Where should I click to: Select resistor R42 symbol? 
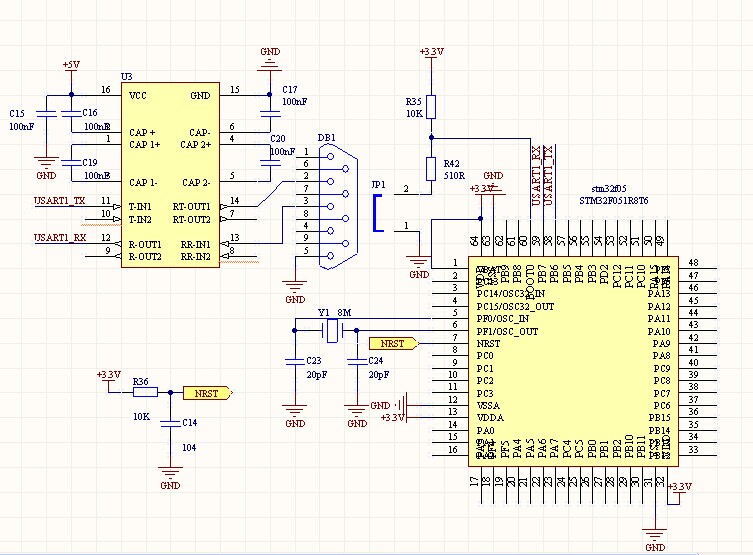[x=431, y=169]
